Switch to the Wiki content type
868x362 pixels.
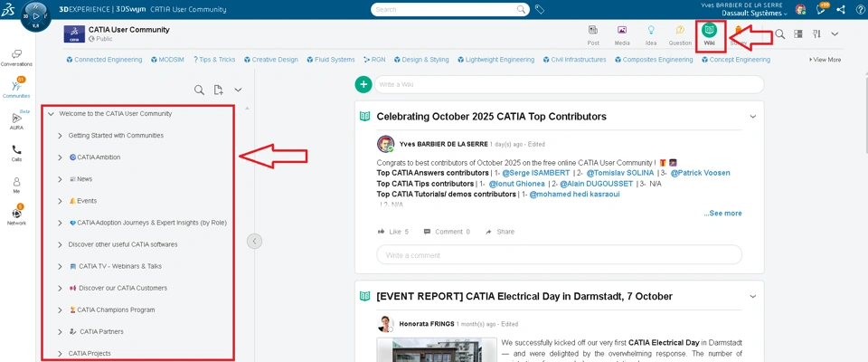click(x=709, y=35)
